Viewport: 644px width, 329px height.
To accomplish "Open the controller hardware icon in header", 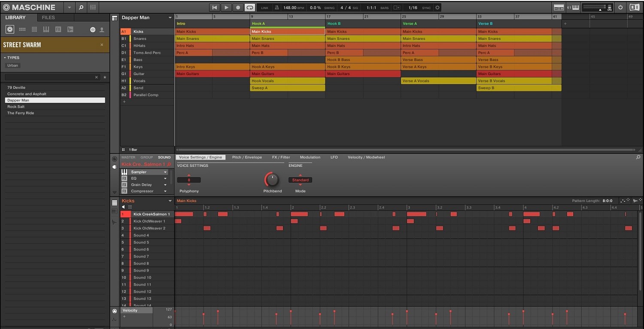I will pyautogui.click(x=559, y=7).
